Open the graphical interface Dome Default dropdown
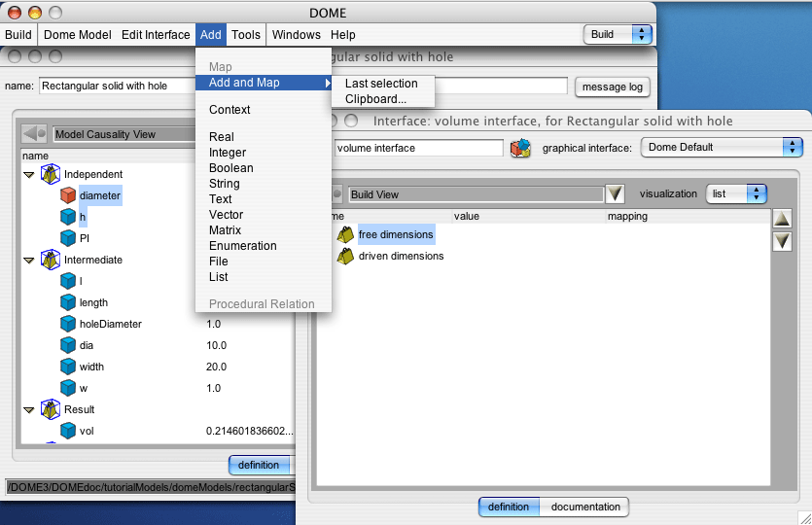The height and width of the screenshot is (525, 812). (722, 147)
